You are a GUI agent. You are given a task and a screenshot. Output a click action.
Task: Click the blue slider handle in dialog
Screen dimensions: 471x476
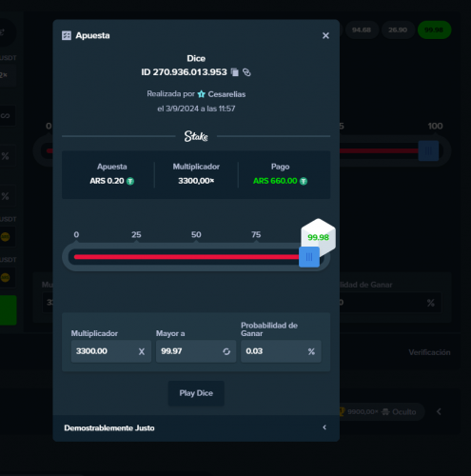309,257
